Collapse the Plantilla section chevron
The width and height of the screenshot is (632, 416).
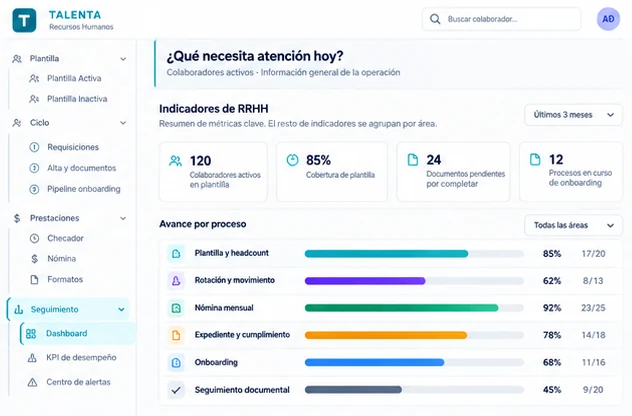123,59
